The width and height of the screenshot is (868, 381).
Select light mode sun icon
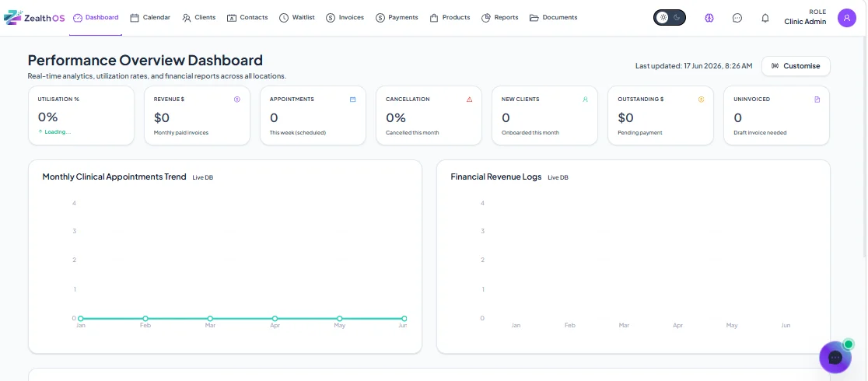tap(662, 18)
